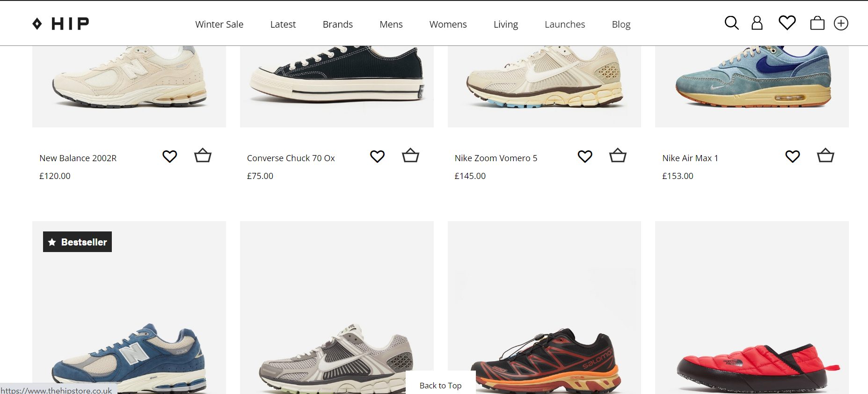The image size is (868, 394).
Task: Open the search icon in header
Action: click(x=731, y=23)
